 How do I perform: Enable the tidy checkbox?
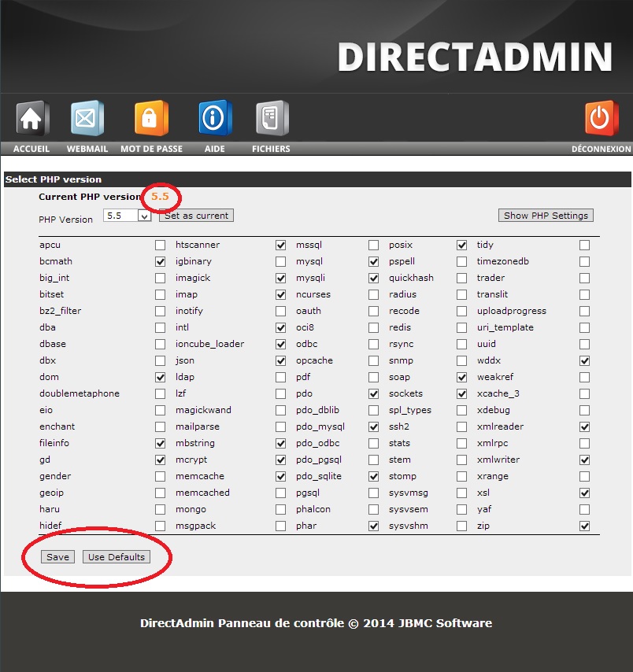click(x=584, y=246)
